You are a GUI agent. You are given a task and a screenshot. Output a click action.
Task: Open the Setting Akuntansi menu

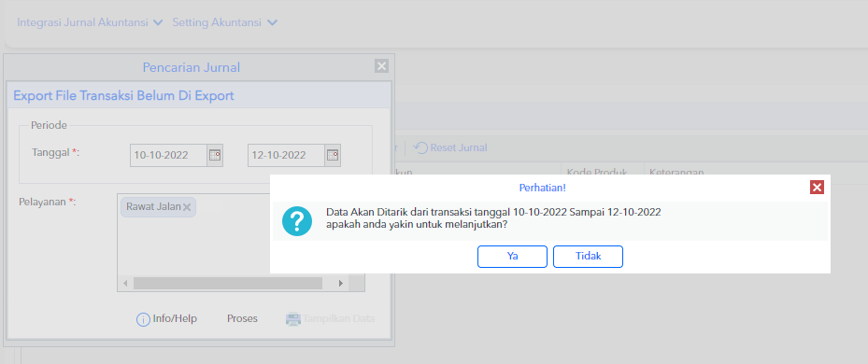tap(225, 22)
